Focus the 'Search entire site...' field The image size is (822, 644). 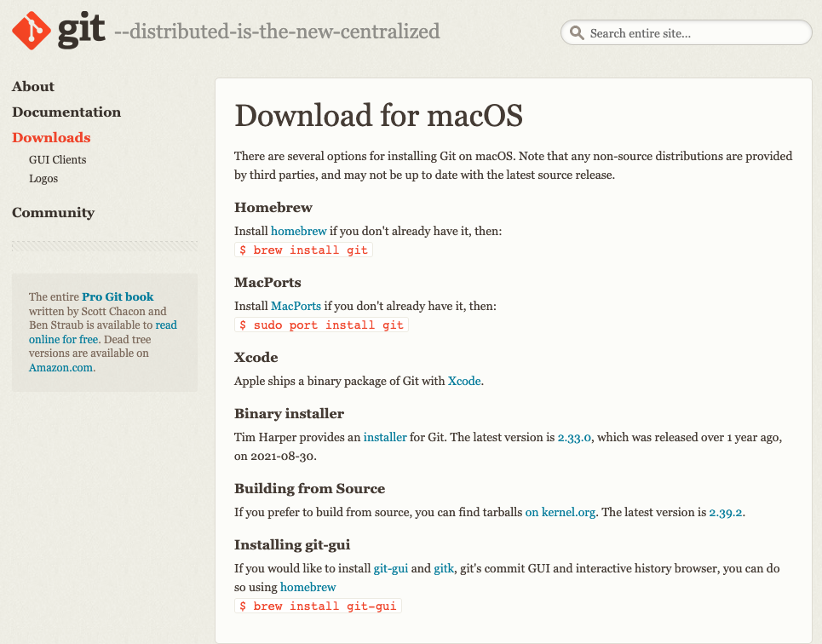click(x=687, y=33)
